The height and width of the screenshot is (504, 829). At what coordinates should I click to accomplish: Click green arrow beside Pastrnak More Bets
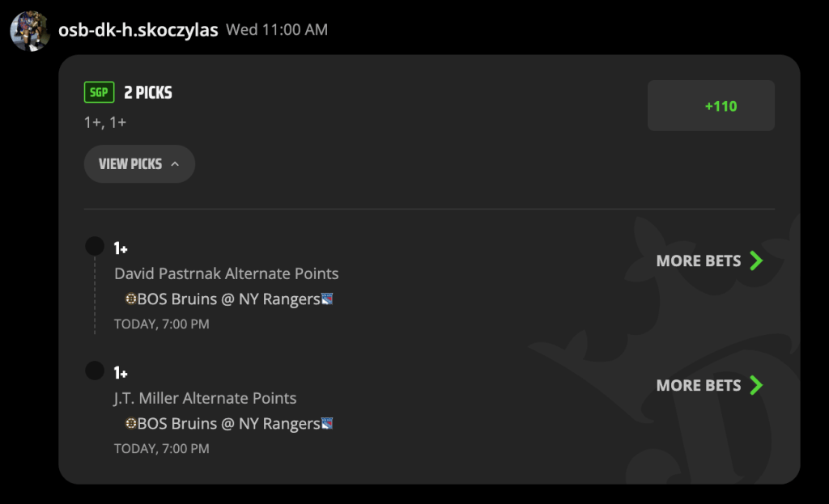[x=757, y=260]
